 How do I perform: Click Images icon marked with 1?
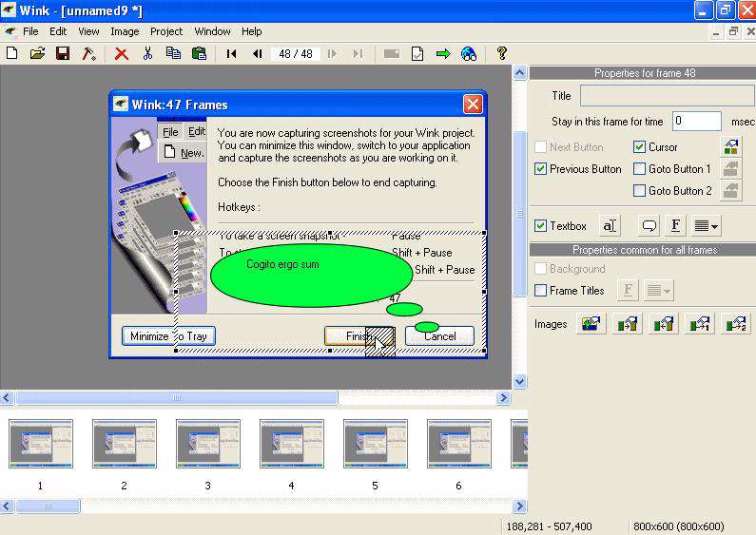point(700,323)
